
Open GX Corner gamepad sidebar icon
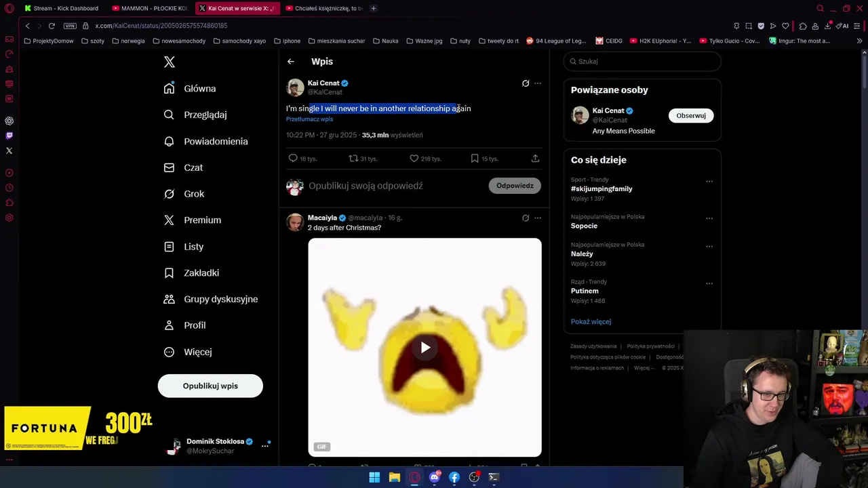tap(9, 39)
